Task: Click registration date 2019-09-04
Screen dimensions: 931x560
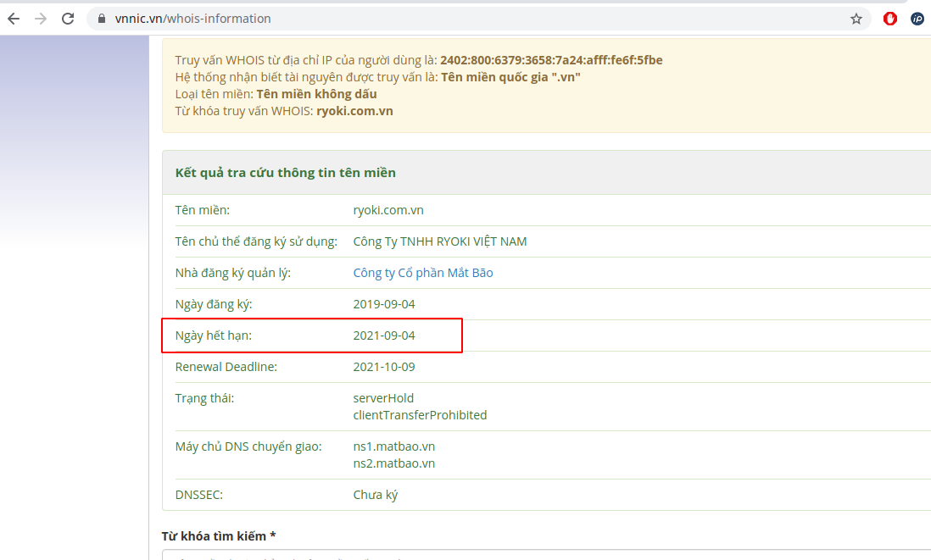Action: point(384,304)
